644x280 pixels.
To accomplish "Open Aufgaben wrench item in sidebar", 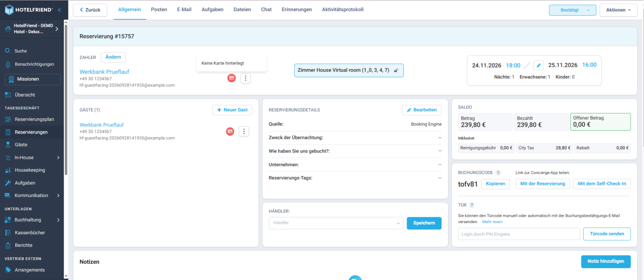I will pos(25,183).
